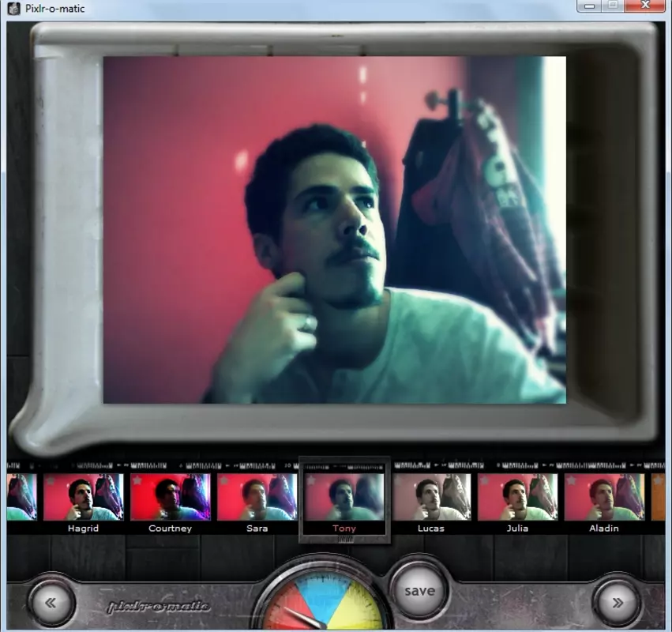The height and width of the screenshot is (632, 672).
Task: Go forward with the » round button
Action: coord(618,603)
